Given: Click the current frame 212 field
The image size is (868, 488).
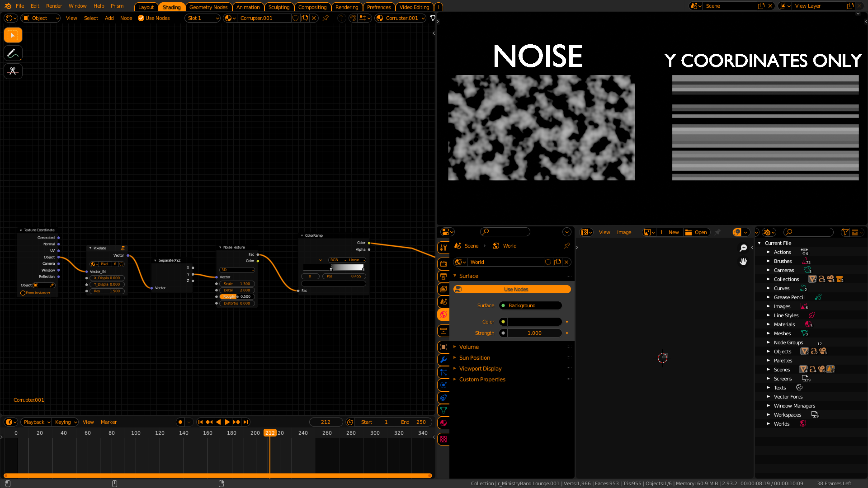Looking at the screenshot, I should pyautogui.click(x=325, y=422).
